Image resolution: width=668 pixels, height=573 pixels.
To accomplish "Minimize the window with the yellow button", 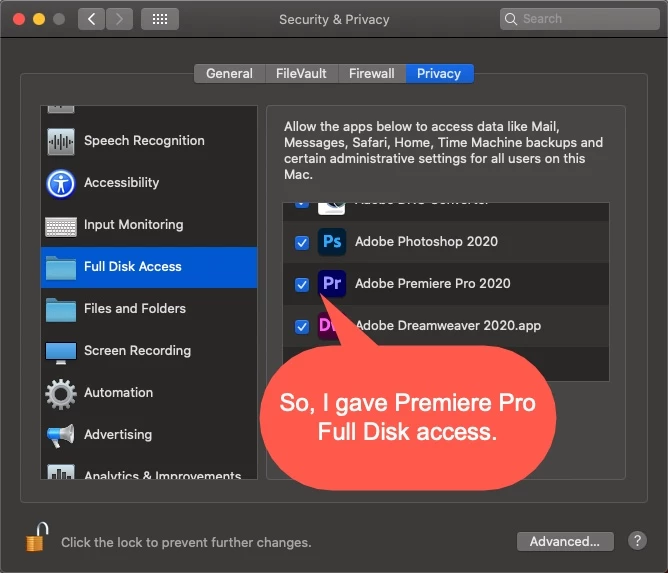I will point(39,19).
